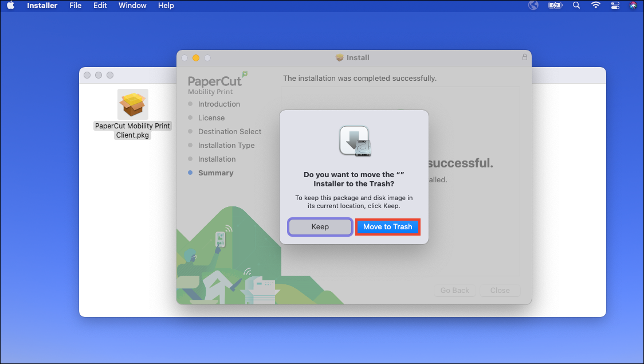Open Spotlight search from the menu bar
Viewport: 644px width, 364px height.
point(576,5)
